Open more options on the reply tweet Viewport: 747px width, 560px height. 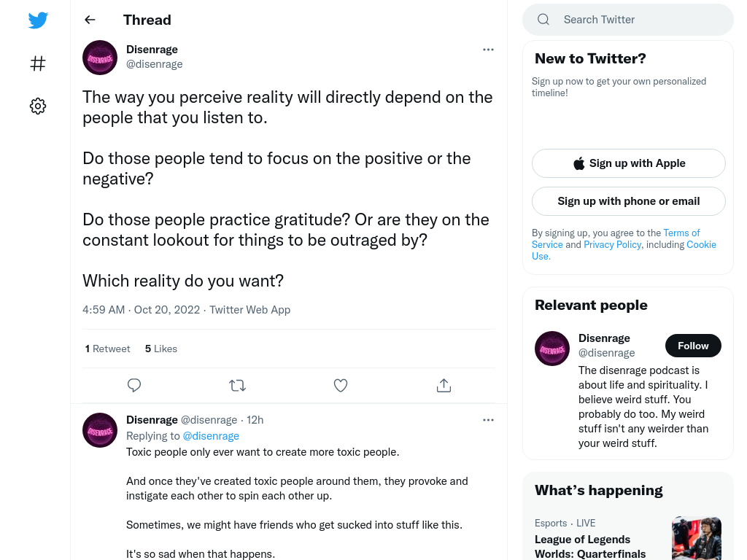[x=488, y=420]
